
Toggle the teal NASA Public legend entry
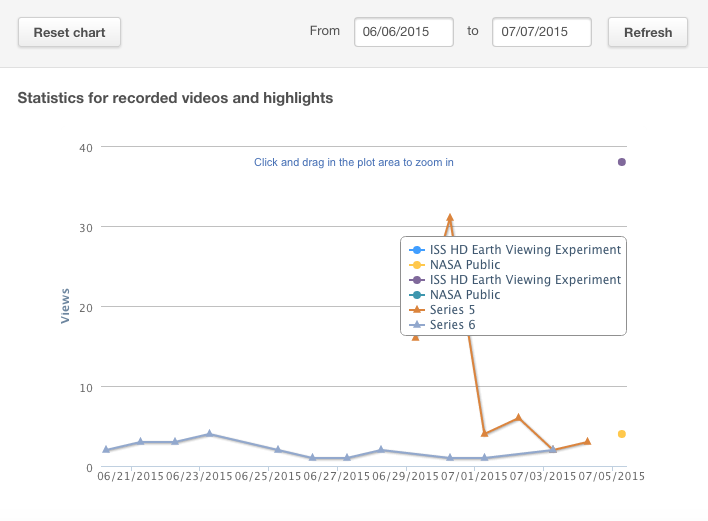[x=454, y=294]
